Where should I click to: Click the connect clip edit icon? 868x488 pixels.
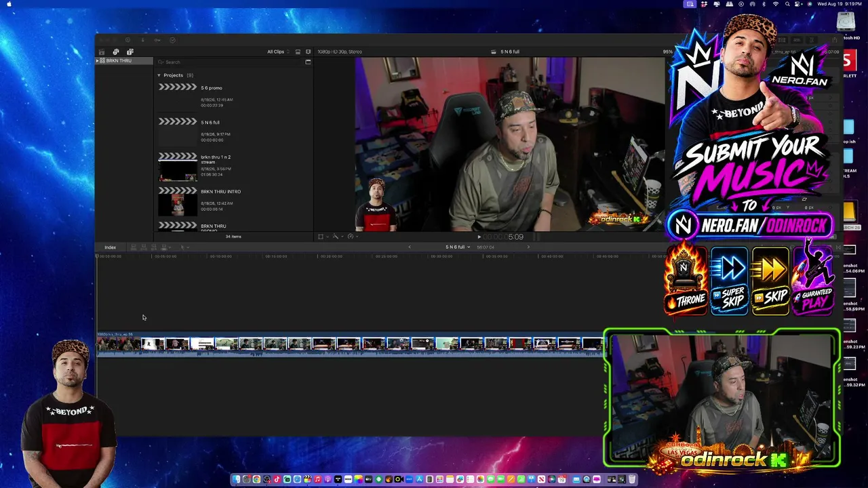134,247
